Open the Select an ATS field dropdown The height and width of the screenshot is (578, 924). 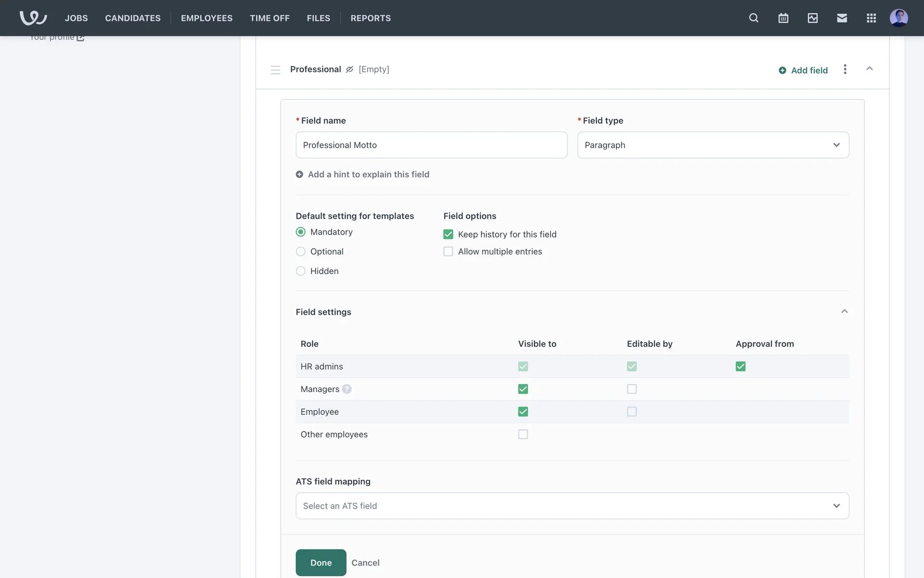click(572, 506)
